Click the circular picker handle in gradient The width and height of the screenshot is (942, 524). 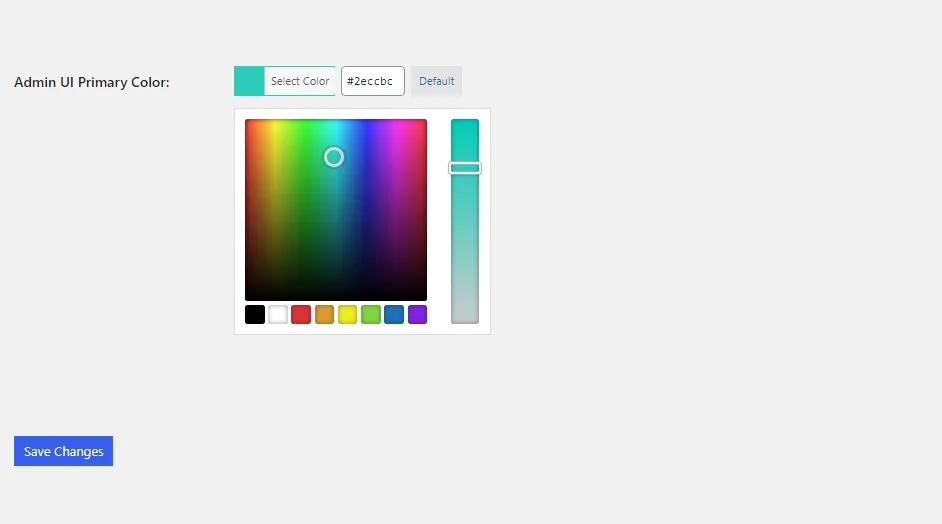[x=334, y=157]
